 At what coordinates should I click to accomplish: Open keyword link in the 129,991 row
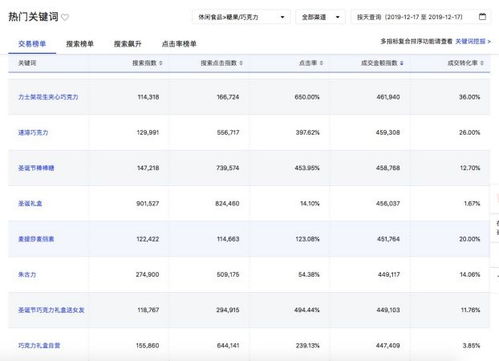coord(33,133)
